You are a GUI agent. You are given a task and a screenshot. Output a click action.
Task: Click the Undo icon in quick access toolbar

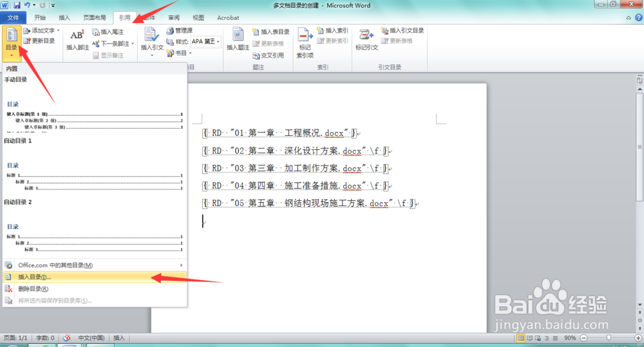coord(27,5)
